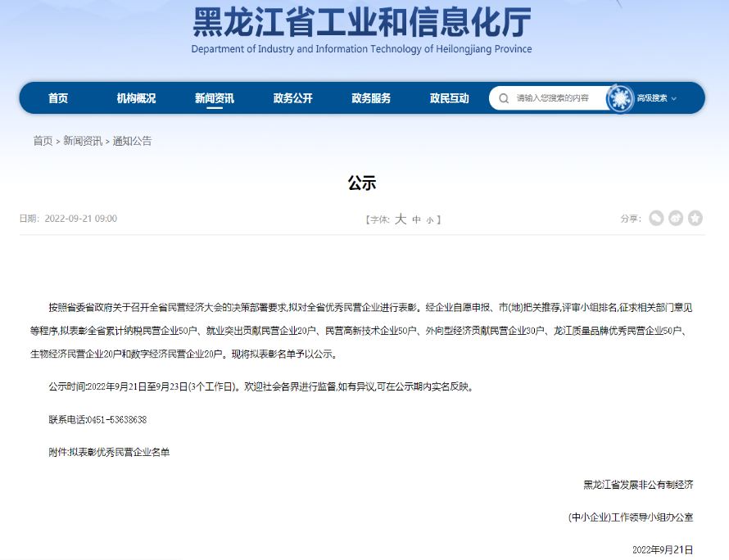Click the English department name subtitle
Viewport: 729px width, 560px height.
click(x=361, y=49)
